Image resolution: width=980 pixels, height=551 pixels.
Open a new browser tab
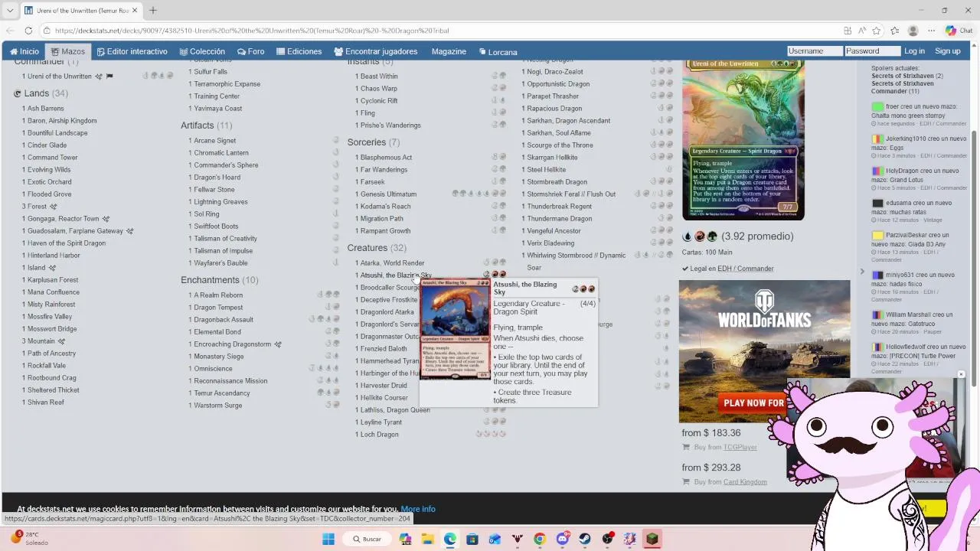(152, 10)
